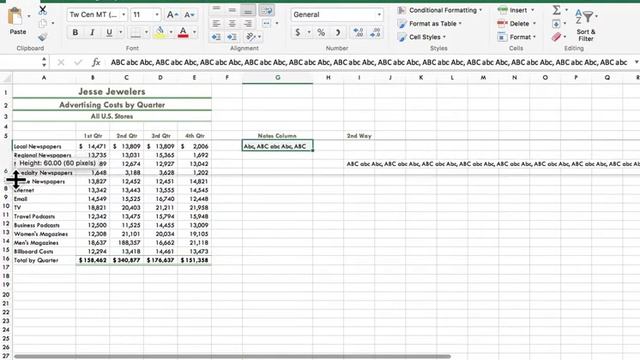Click the Clear eraser icon
Screen dimensions: 640x360
[556, 37]
